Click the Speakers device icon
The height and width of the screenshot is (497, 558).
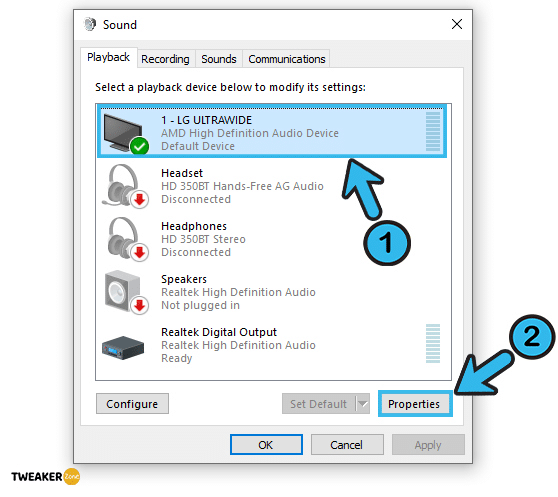click(126, 292)
